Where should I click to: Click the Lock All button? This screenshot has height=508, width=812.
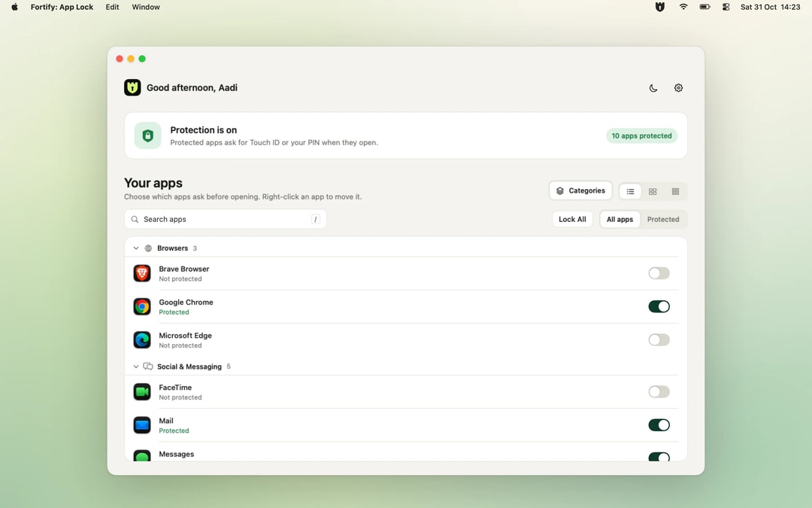click(572, 219)
